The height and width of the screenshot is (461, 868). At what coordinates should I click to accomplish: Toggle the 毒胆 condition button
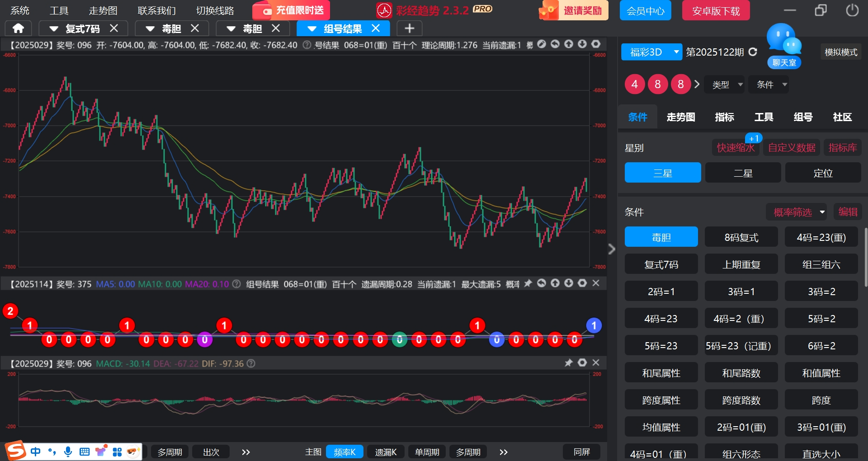(x=661, y=237)
